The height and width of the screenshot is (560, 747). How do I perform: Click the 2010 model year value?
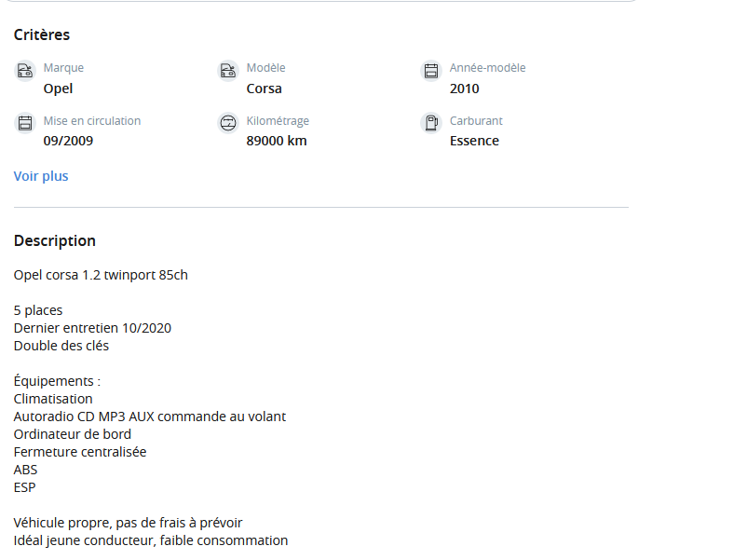(465, 89)
